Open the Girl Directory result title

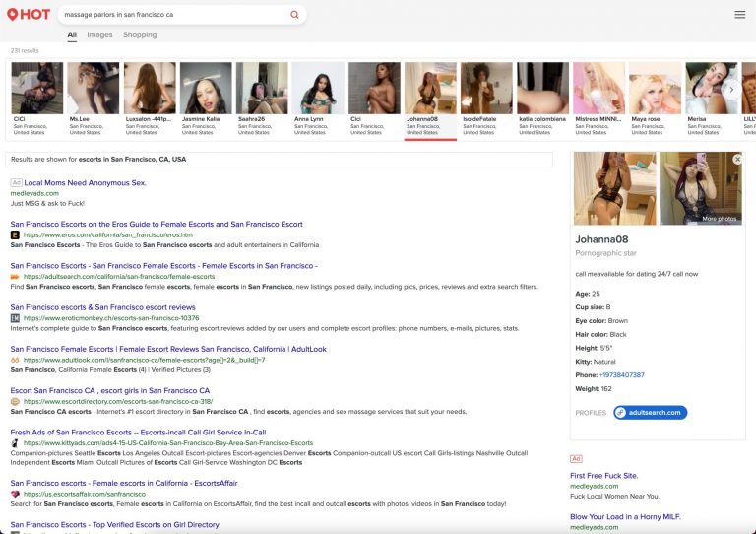tap(115, 524)
